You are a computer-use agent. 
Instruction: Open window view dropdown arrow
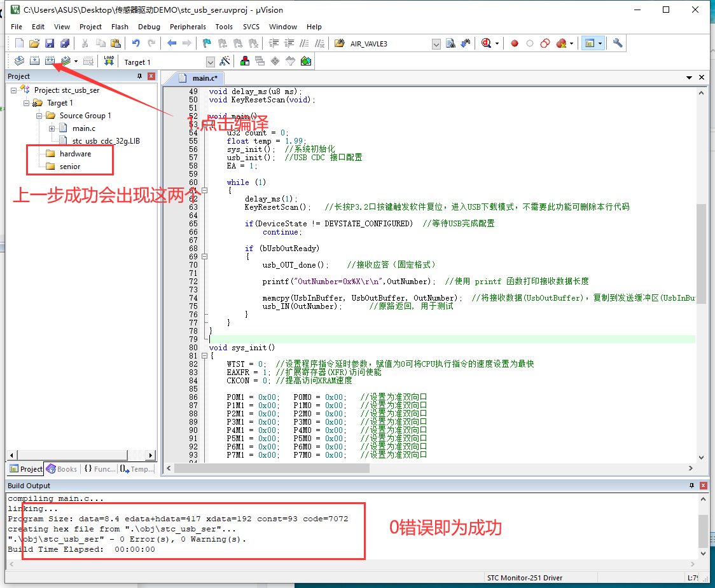point(600,44)
